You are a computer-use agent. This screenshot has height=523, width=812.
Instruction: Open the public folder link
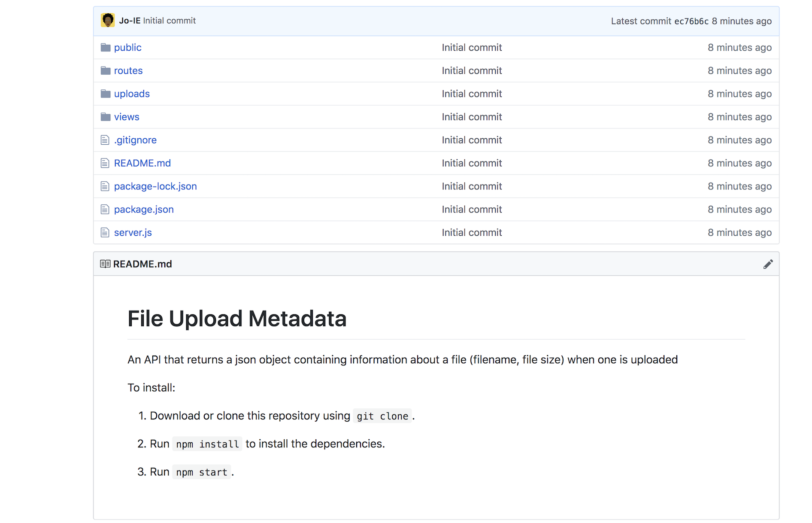[x=127, y=47]
